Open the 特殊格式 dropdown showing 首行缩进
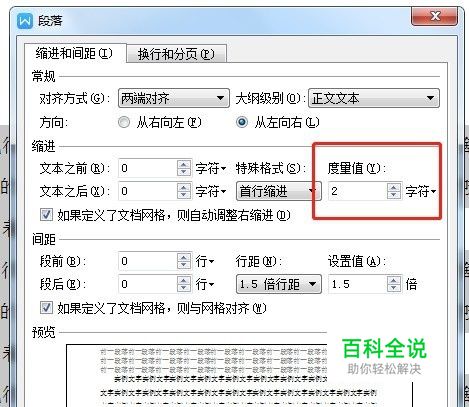 (x=279, y=191)
